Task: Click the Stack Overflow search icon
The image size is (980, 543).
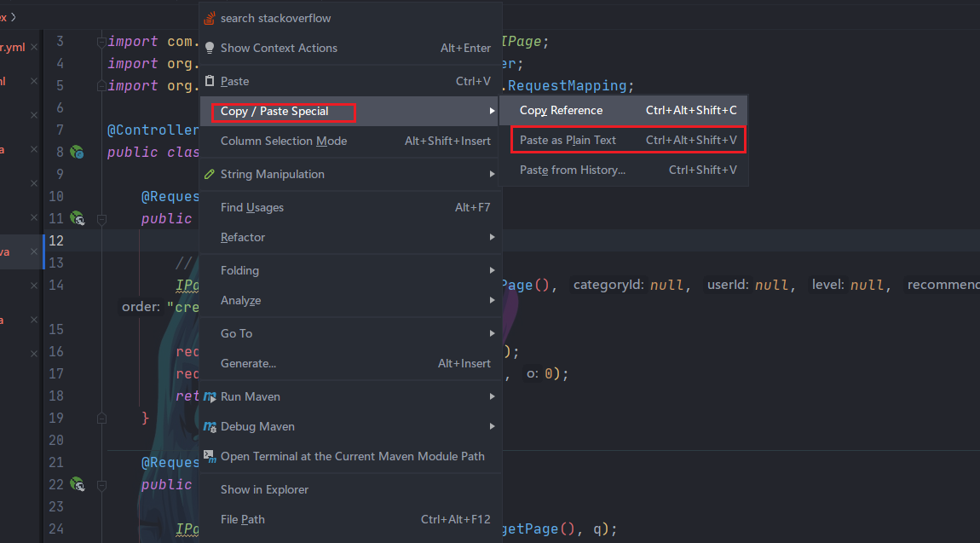Action: point(210,18)
